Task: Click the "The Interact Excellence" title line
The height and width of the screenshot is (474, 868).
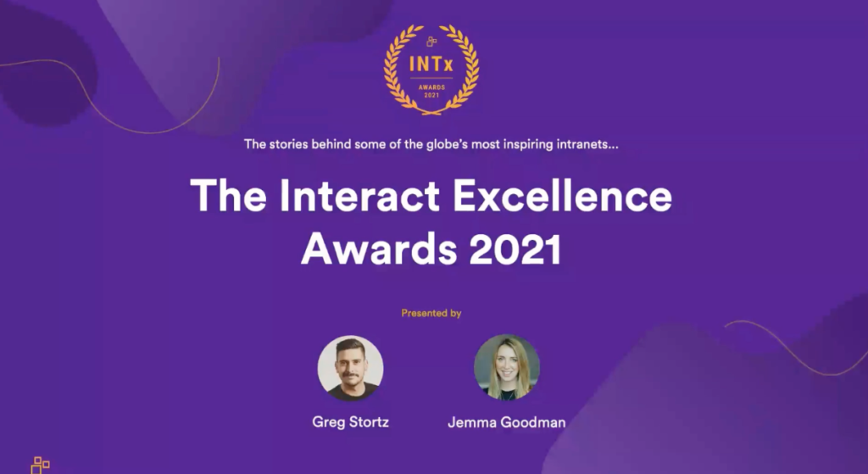Action: [x=431, y=197]
